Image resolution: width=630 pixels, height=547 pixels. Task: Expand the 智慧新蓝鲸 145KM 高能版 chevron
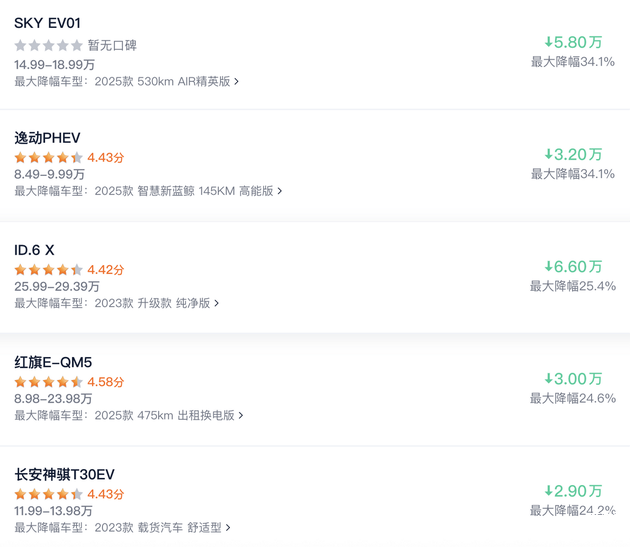tap(280, 191)
